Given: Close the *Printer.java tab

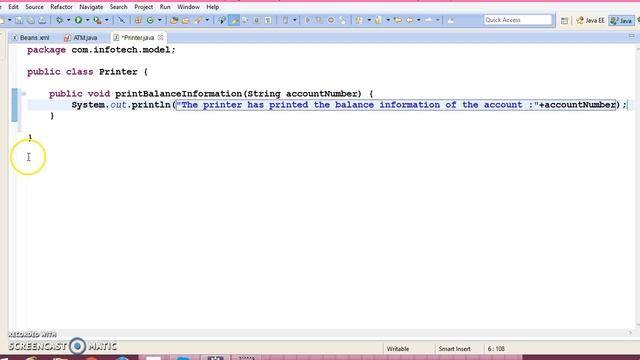Looking at the screenshot, I should click(x=160, y=38).
